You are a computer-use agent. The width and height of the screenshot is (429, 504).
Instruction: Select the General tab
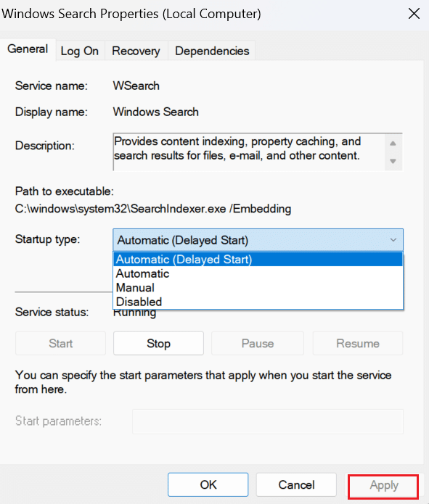click(x=28, y=49)
